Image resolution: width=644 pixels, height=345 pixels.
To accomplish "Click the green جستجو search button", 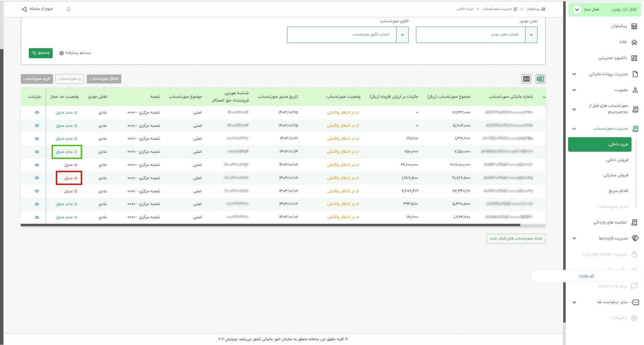I will 41,53.
